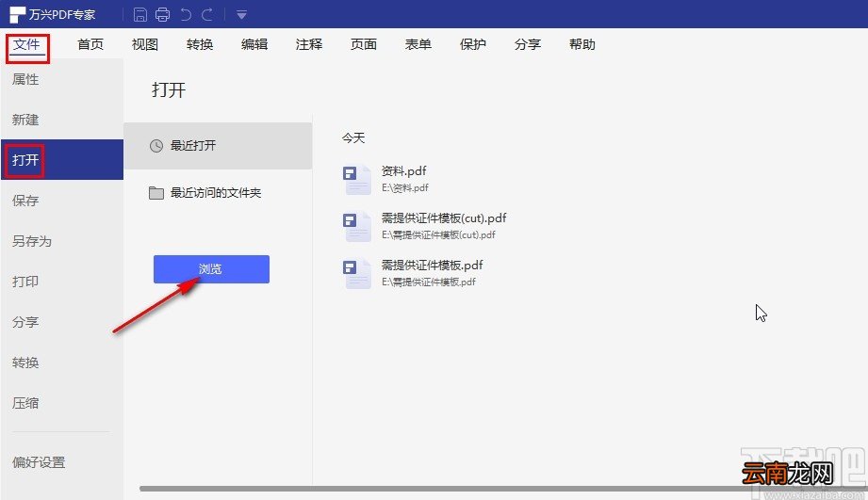Switch to the 分享 ribbon tab

pos(528,44)
